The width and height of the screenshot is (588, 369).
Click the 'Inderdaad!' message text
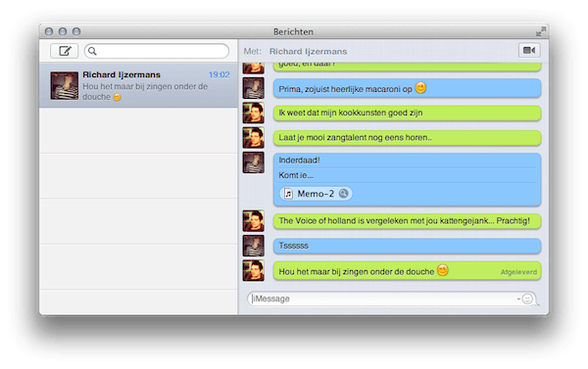[x=299, y=161]
